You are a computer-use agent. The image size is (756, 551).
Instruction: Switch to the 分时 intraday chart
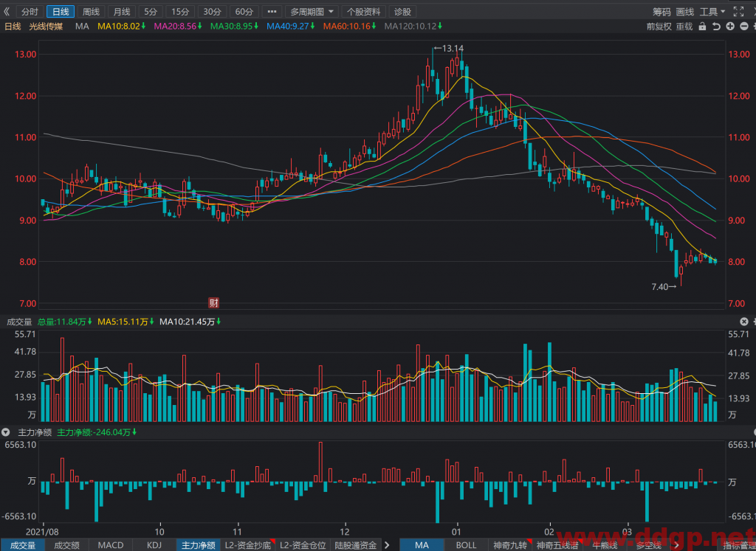tap(30, 12)
